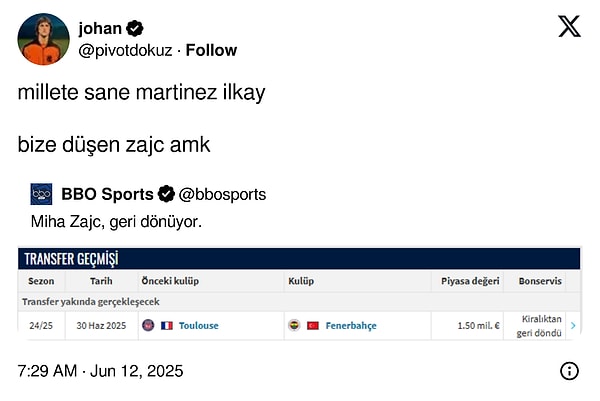The image size is (600, 401).
Task: Click johan's verified badge
Action: coord(135,28)
